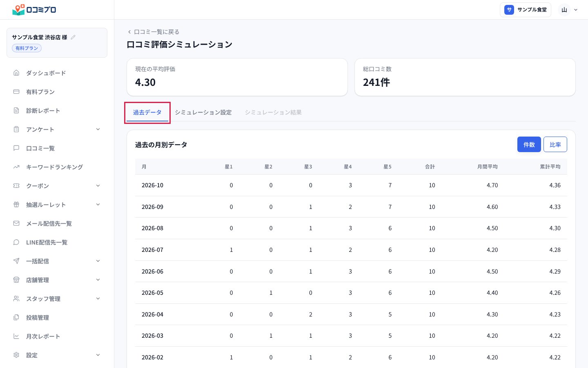Click the スタッフ管理 people icon
Screen dimensions: 588x368
16,298
